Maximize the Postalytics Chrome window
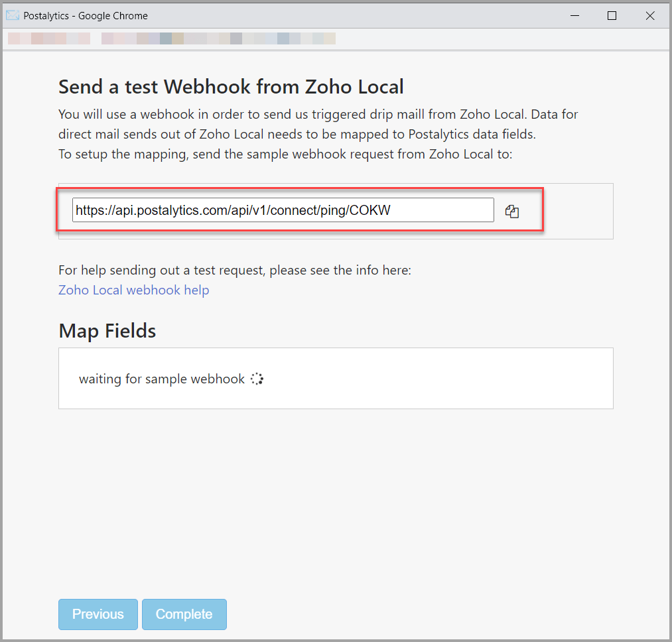This screenshot has width=672, height=642. (612, 16)
